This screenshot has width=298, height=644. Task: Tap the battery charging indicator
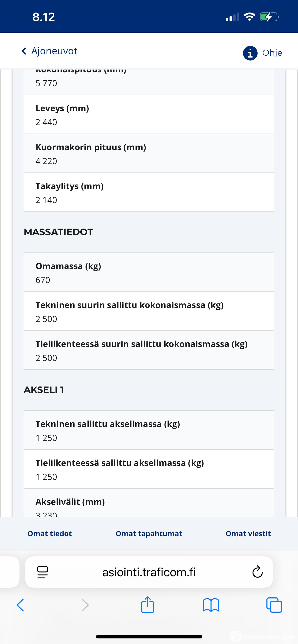(269, 17)
